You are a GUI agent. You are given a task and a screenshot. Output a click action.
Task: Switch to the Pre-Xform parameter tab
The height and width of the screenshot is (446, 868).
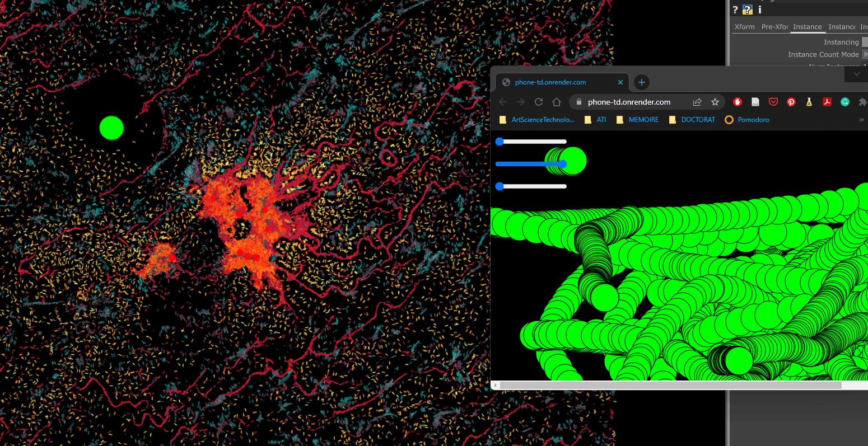[774, 27]
